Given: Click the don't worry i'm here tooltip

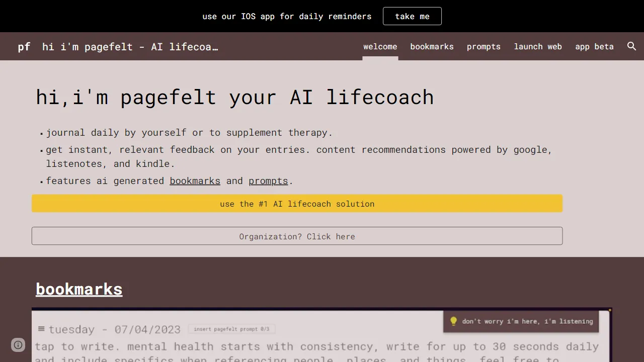Looking at the screenshot, I should [x=521, y=321].
